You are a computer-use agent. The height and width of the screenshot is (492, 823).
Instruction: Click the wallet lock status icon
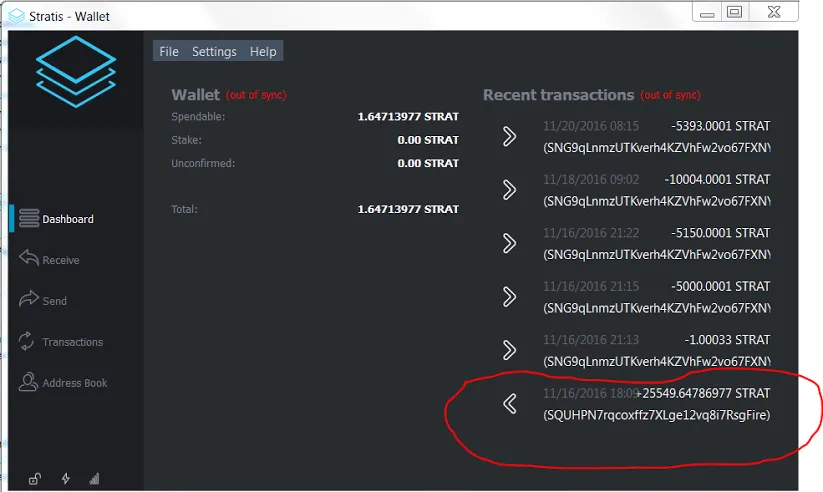35,478
